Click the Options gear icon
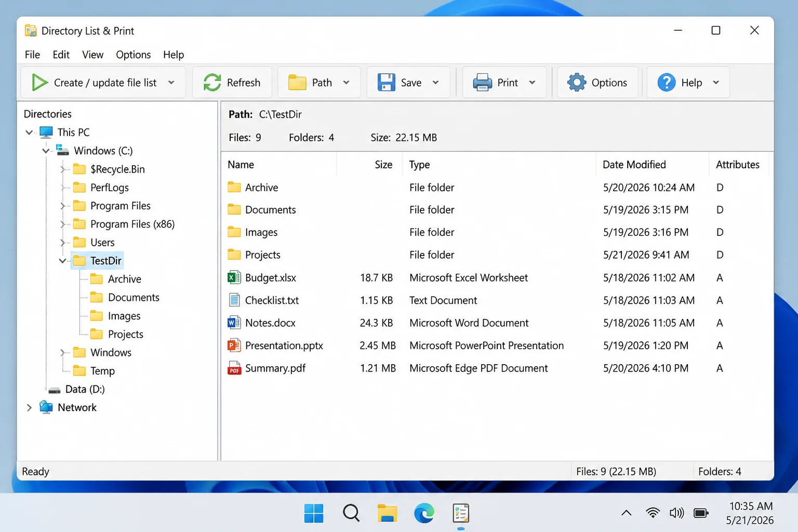Image resolution: width=798 pixels, height=532 pixels. point(577,83)
